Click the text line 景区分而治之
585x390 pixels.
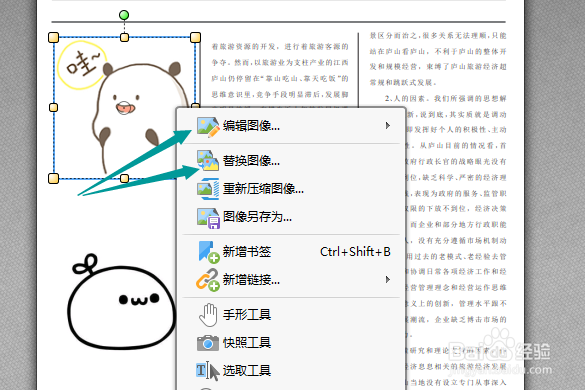pyautogui.click(x=438, y=35)
